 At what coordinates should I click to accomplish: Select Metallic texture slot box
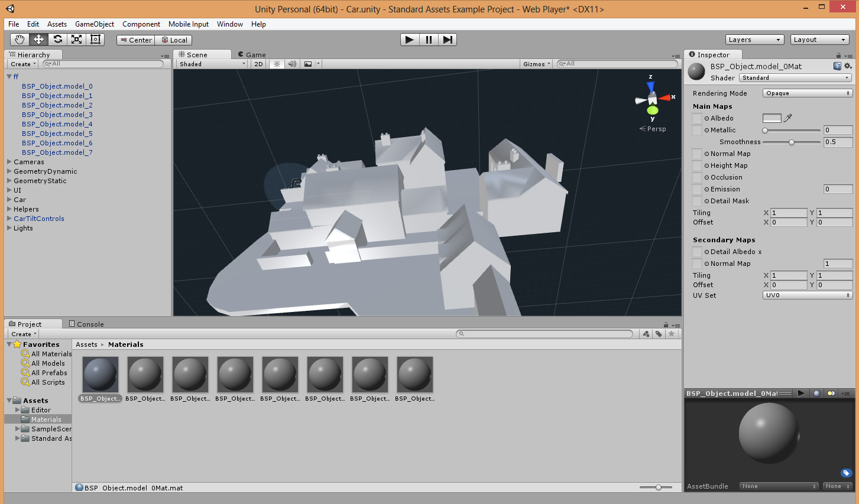[697, 130]
